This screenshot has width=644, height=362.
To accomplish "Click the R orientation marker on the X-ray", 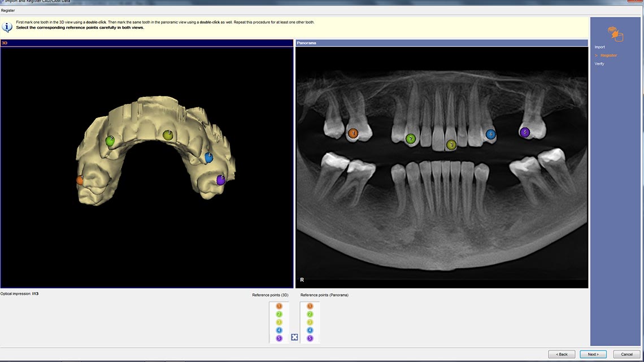I will pos(302,280).
